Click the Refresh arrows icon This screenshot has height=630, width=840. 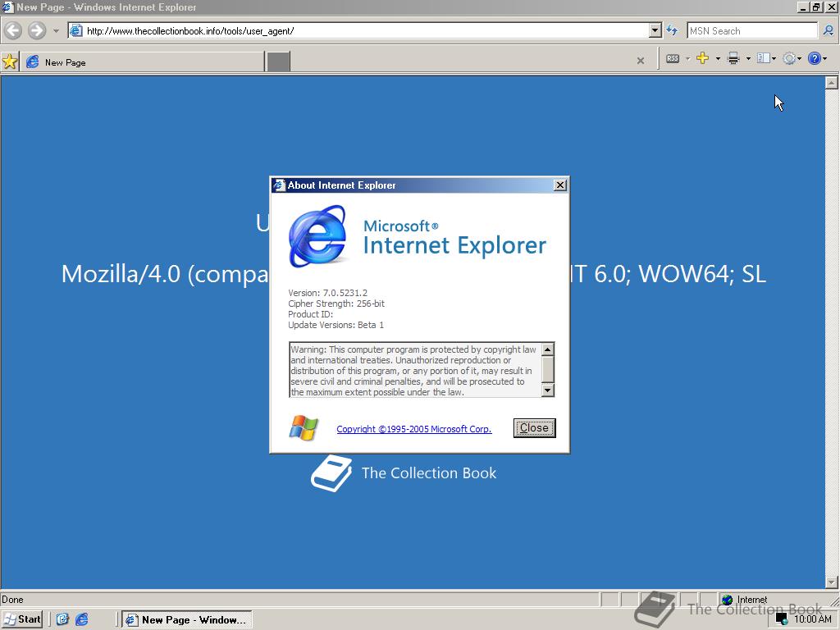tap(672, 30)
